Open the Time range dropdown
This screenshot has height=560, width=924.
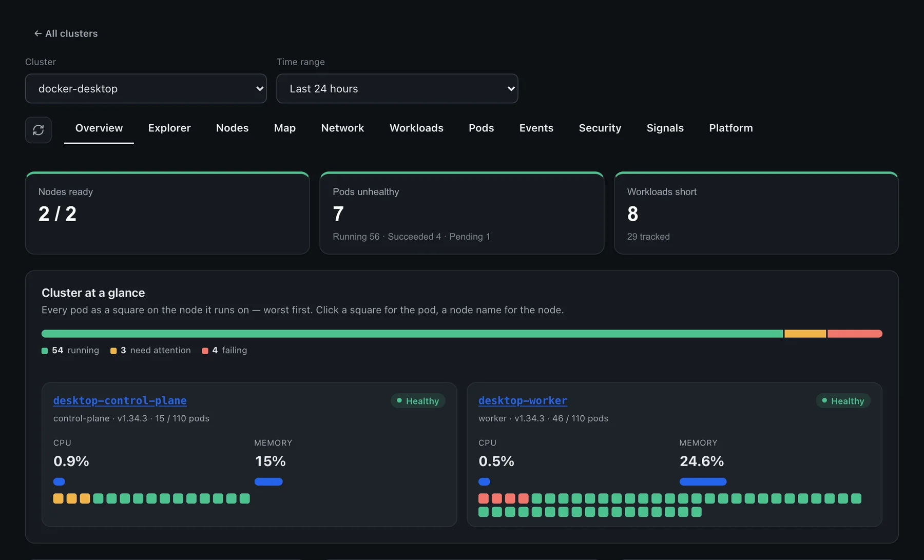click(x=397, y=88)
